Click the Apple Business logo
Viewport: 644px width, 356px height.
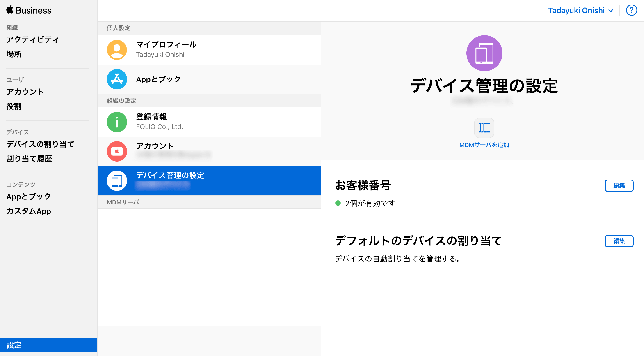(x=29, y=10)
